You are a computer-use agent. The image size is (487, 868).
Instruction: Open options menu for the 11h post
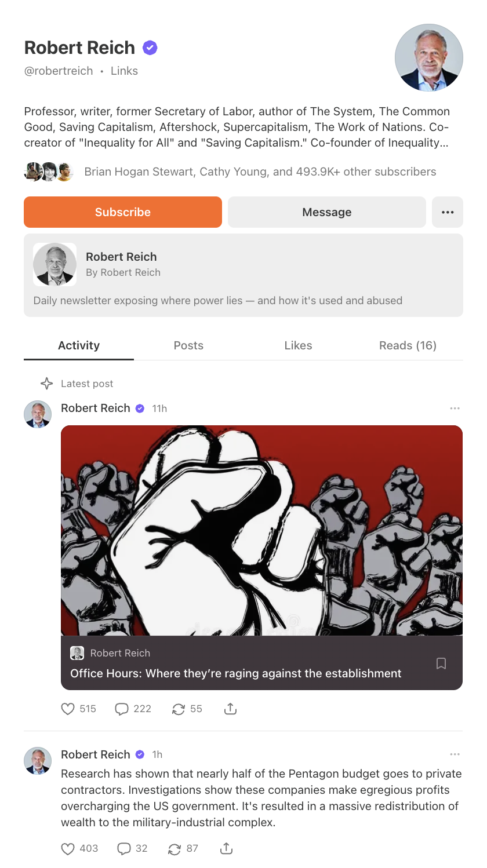[x=455, y=409]
